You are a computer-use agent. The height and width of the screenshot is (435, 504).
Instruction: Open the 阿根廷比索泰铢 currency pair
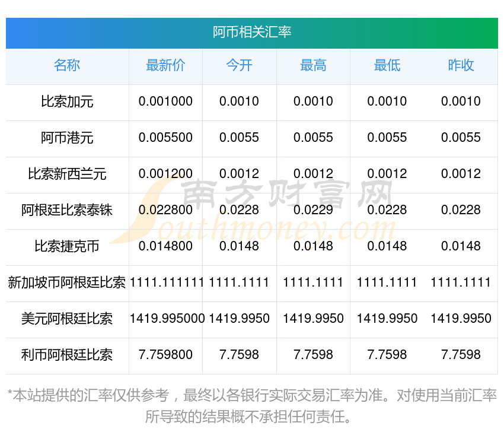click(x=67, y=210)
